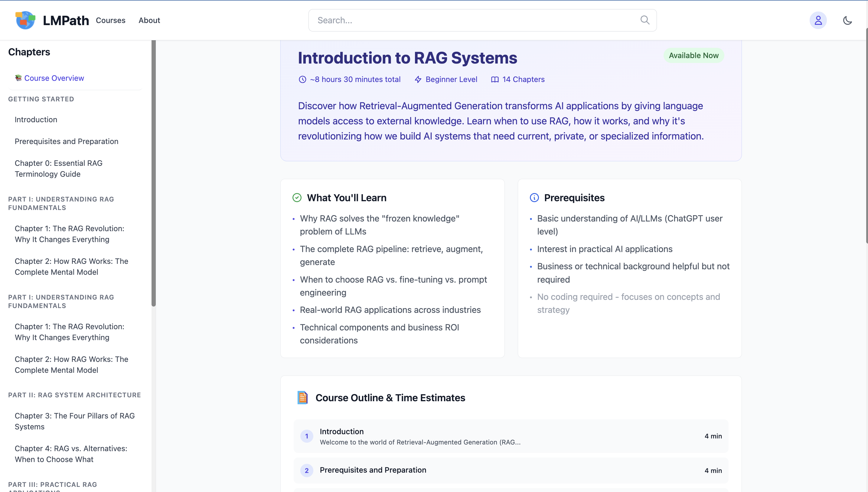Click '14 Chapters' text
The width and height of the screenshot is (868, 492).
(523, 79)
